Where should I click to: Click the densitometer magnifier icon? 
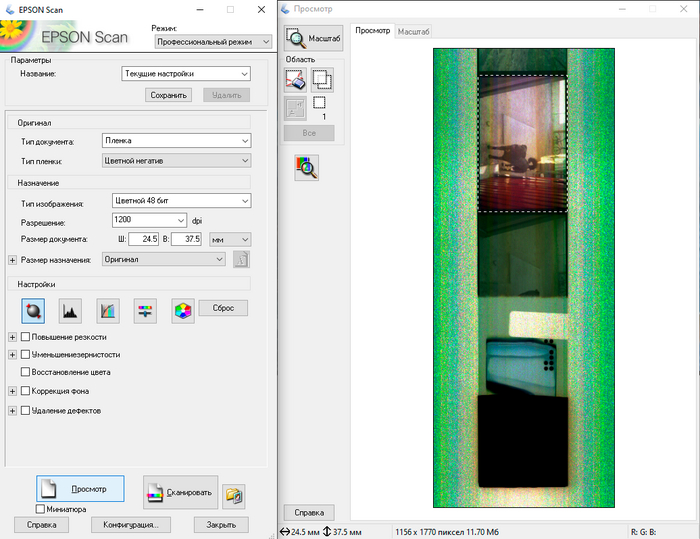[307, 168]
